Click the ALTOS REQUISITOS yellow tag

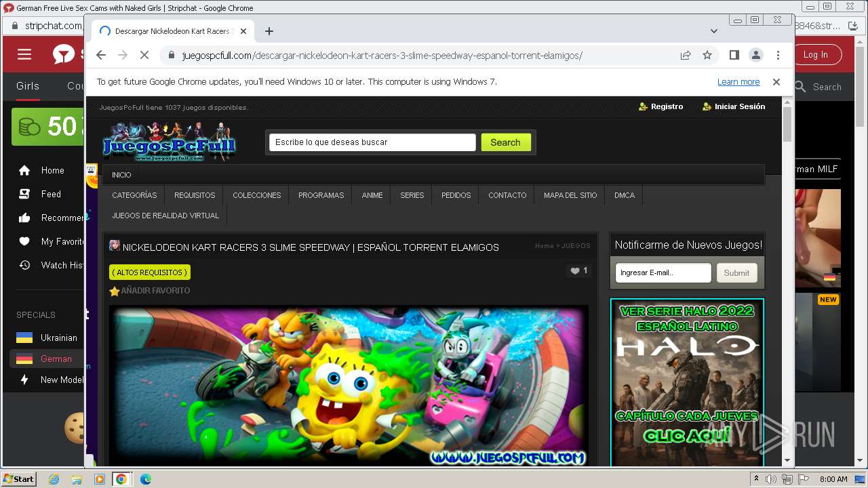click(x=150, y=272)
